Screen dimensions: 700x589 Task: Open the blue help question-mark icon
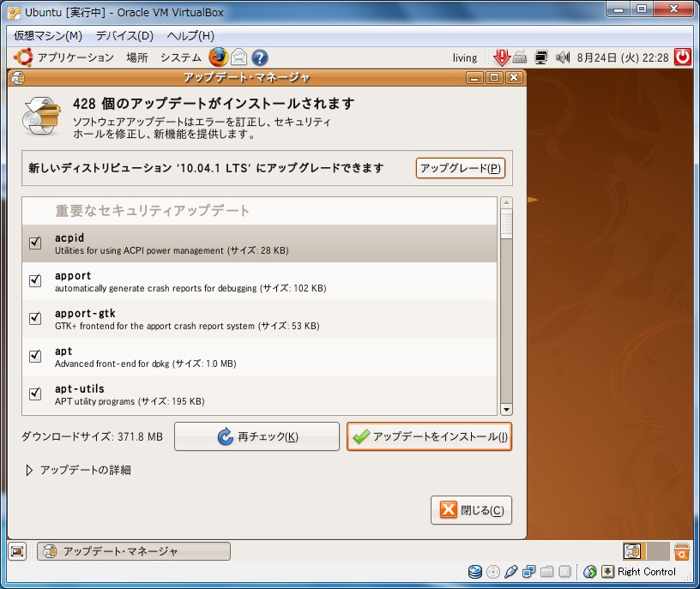(260, 57)
